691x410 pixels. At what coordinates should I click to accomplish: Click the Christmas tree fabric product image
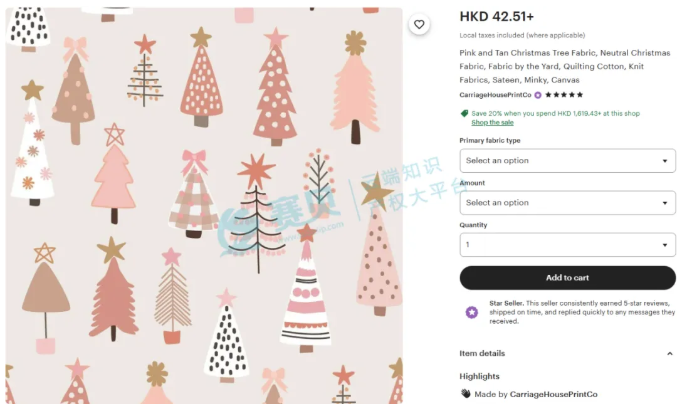click(x=204, y=205)
